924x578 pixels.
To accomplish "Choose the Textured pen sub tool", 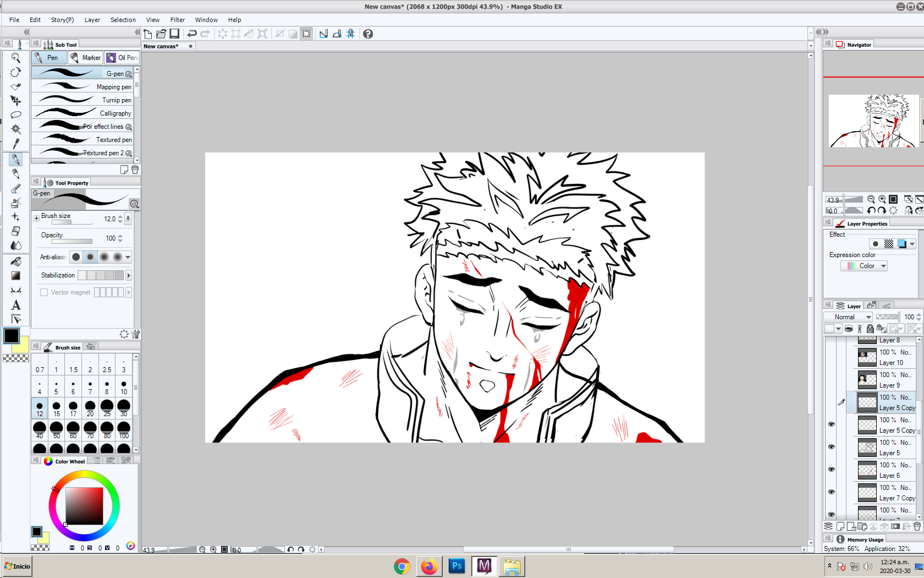I will point(82,140).
